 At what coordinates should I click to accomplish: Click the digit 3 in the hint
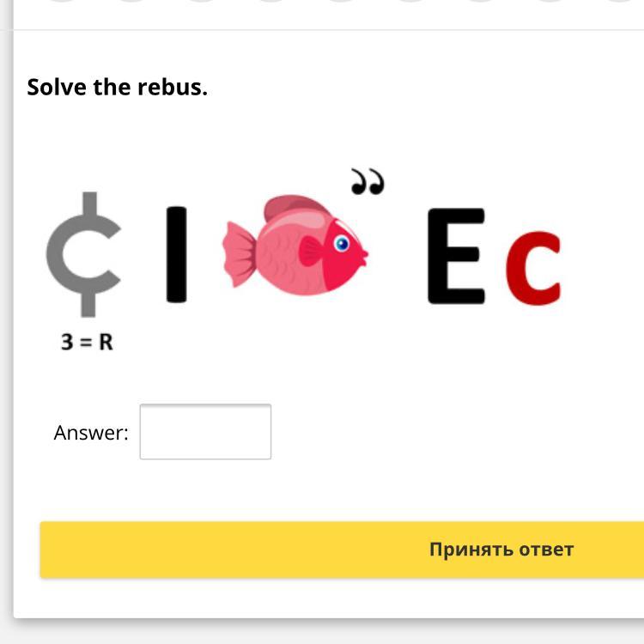pyautogui.click(x=67, y=342)
